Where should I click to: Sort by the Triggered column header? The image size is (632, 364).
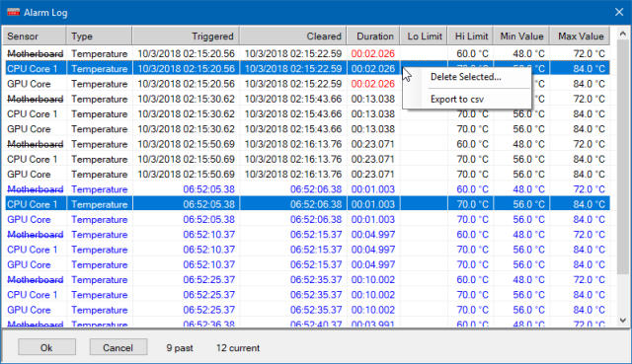[186, 36]
